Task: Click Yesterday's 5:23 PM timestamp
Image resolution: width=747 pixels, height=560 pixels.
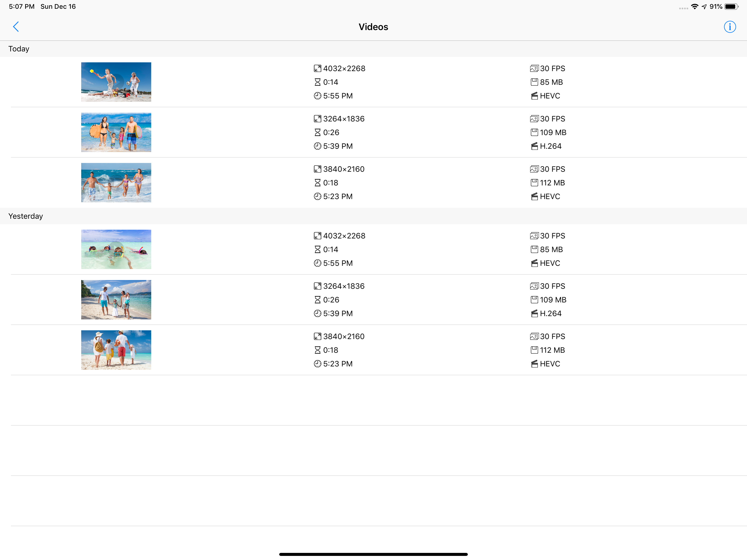Action: (338, 363)
